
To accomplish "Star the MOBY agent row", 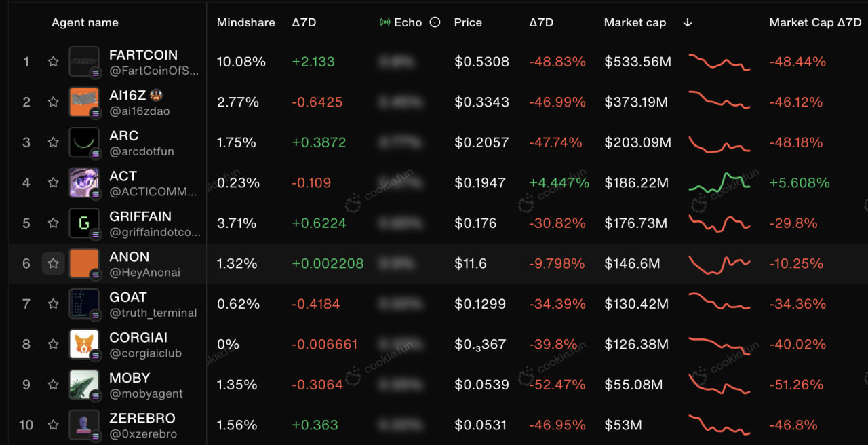I will [x=53, y=385].
